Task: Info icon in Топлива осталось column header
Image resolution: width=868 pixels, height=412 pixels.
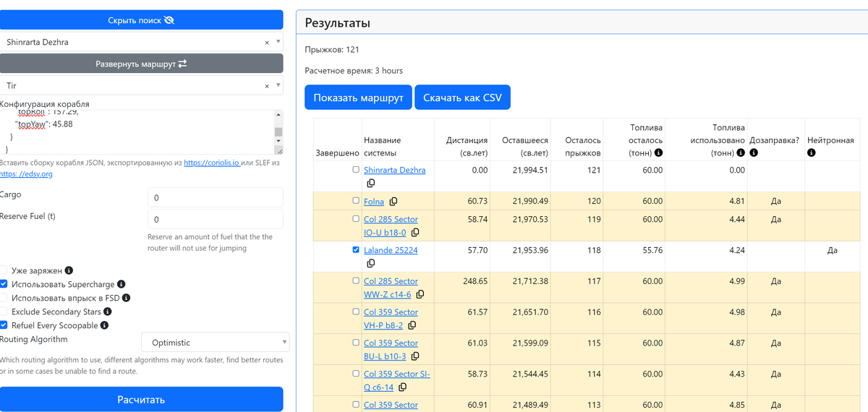Action: tap(658, 153)
